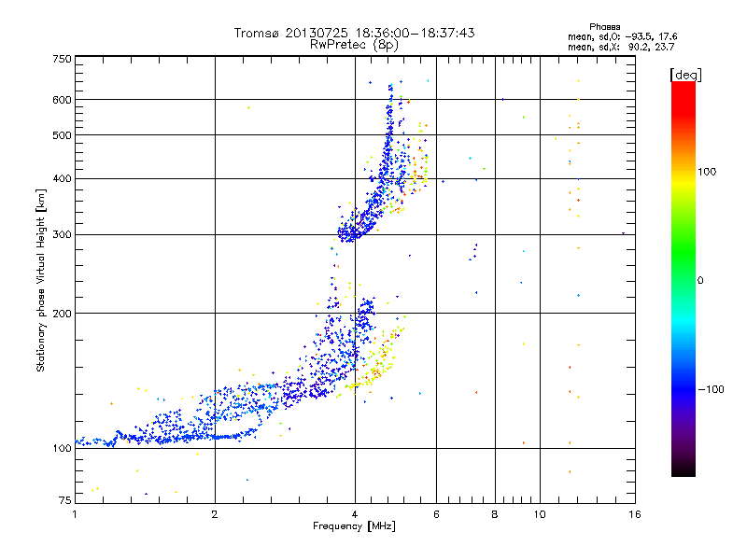Click the y-axis tick label "100"
The height and width of the screenshot is (560, 747).
pos(62,449)
